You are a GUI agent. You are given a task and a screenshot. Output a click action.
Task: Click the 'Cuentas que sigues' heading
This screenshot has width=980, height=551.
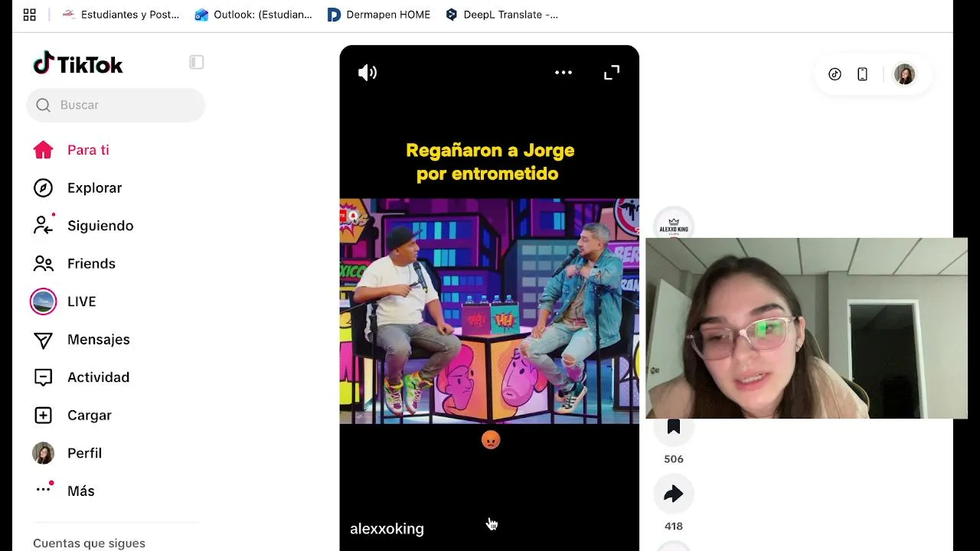89,543
